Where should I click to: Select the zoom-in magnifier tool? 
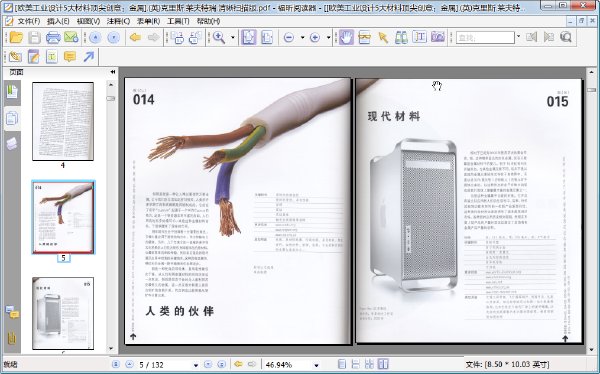click(x=219, y=37)
